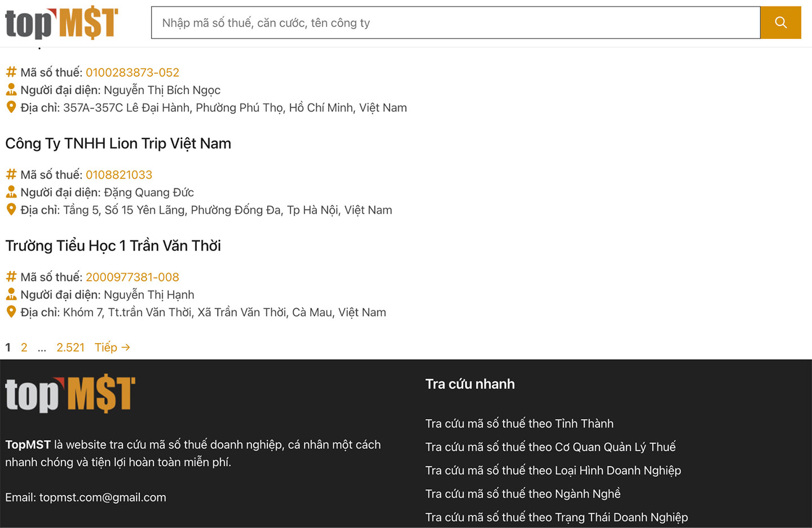The height and width of the screenshot is (528, 812).
Task: Focus the tax code search input field
Action: (x=456, y=23)
